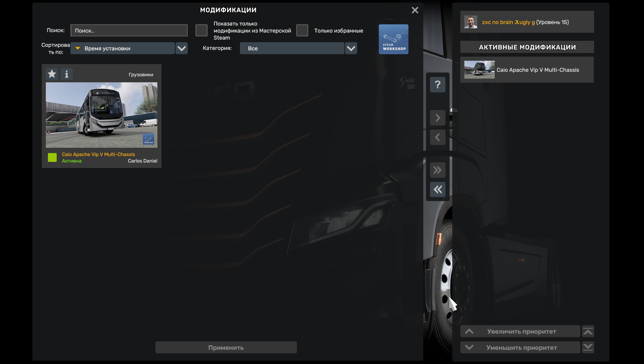Enable showing only Steam Workshop mods
644x364 pixels.
202,30
